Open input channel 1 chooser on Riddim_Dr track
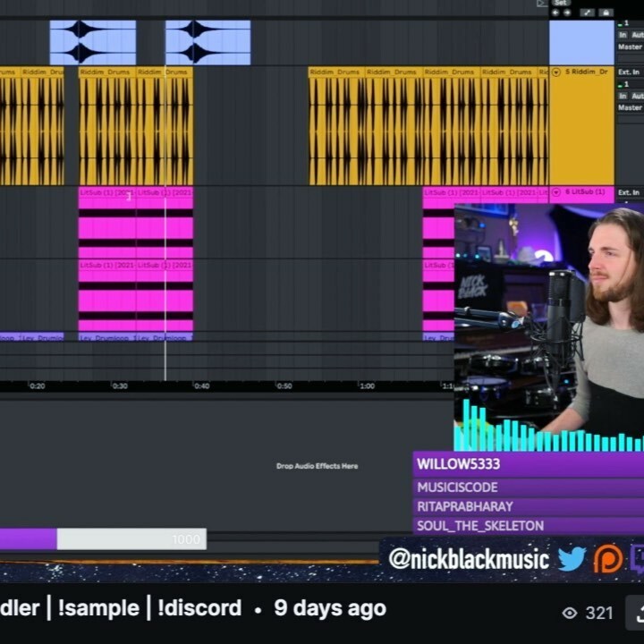 pos(630,84)
